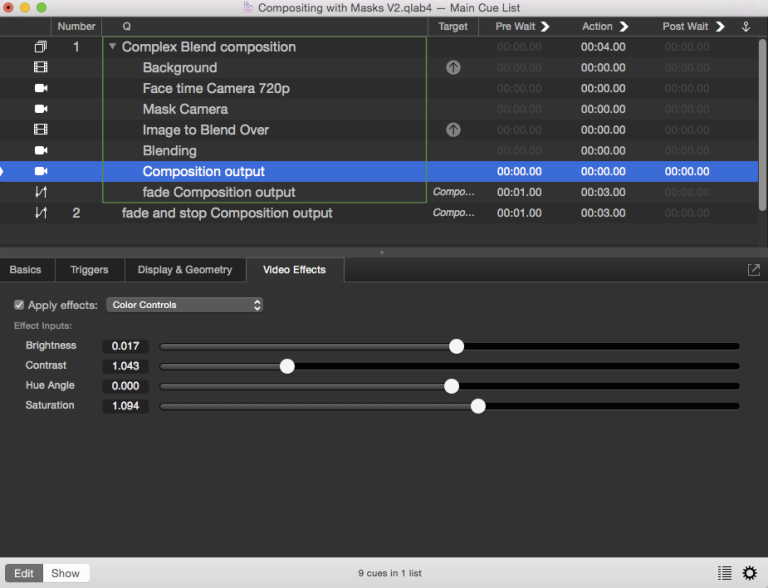768x588 pixels.
Task: Open the settings gear in status bar
Action: click(x=750, y=573)
